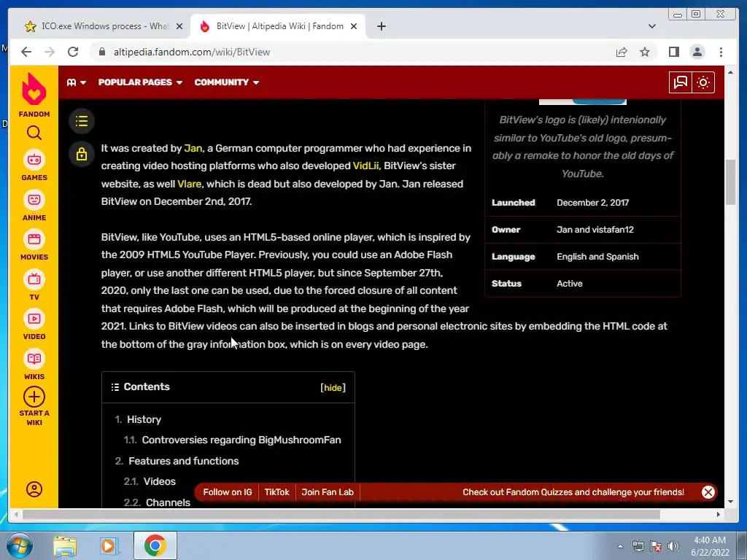Hide the Contents box

tap(333, 388)
